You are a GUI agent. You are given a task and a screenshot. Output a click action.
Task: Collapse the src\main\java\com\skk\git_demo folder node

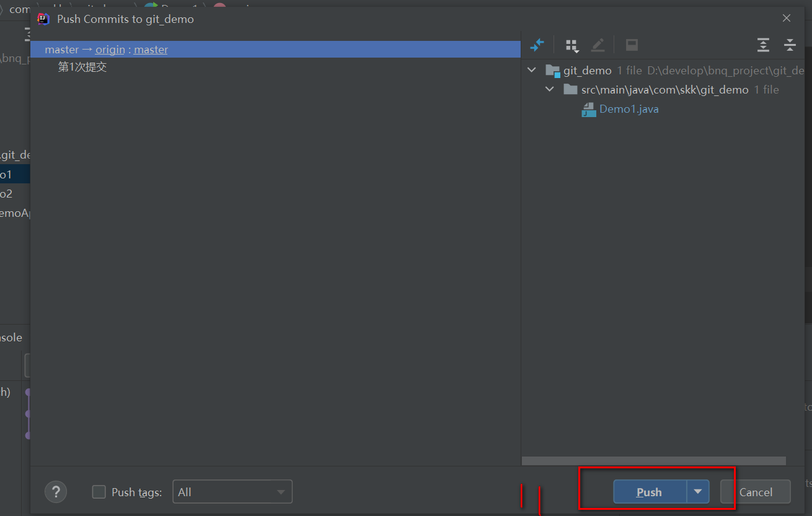click(x=549, y=89)
